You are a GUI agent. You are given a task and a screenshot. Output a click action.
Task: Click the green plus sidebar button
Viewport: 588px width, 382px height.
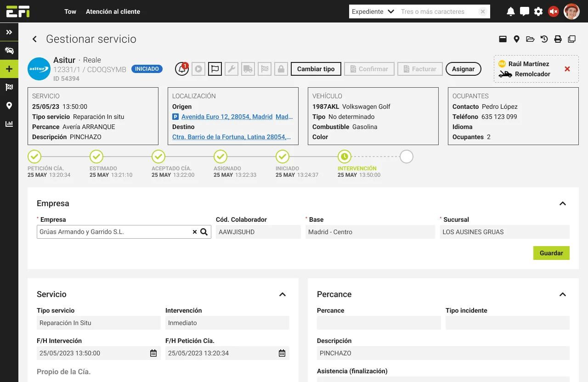point(9,69)
